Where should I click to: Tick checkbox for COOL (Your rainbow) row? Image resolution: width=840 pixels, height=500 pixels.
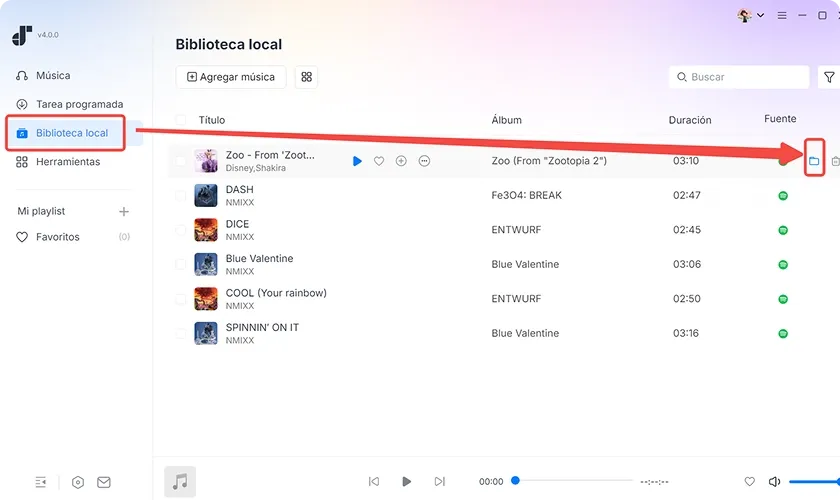point(181,299)
